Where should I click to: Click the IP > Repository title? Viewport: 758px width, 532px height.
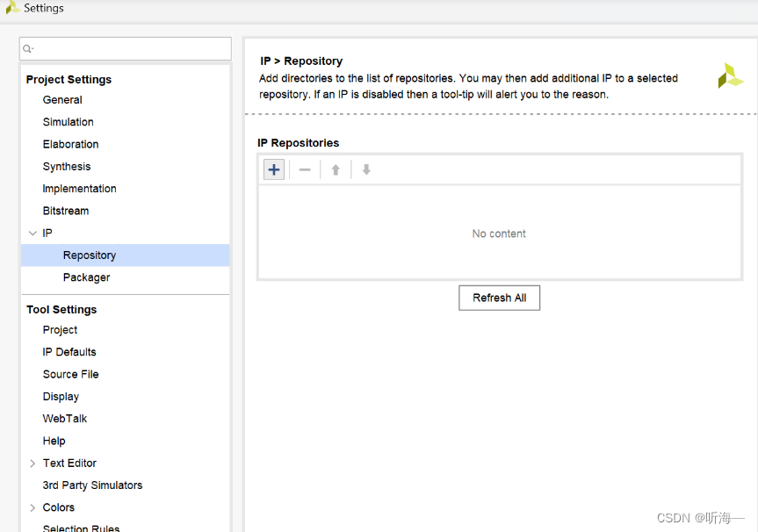click(301, 61)
